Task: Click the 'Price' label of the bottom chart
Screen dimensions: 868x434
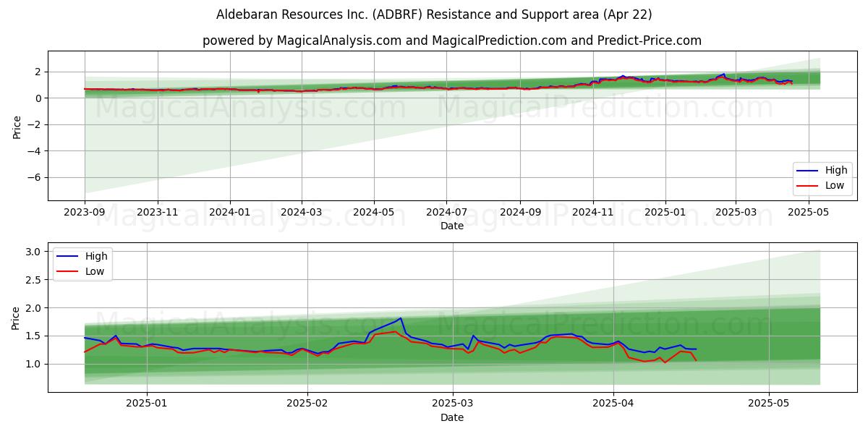Action: point(17,318)
